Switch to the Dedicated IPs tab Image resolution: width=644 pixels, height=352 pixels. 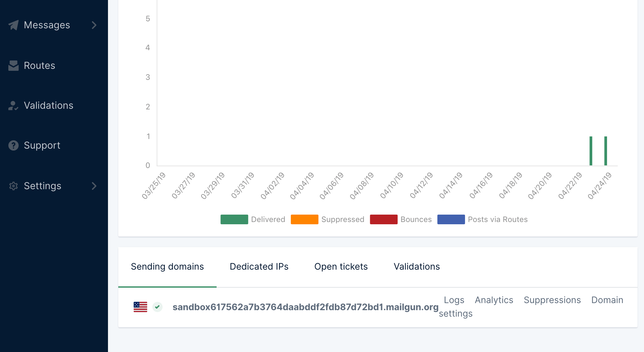click(259, 267)
